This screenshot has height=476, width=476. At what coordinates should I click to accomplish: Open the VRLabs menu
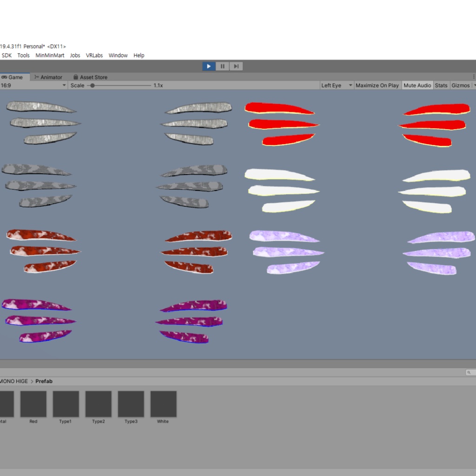click(x=94, y=55)
